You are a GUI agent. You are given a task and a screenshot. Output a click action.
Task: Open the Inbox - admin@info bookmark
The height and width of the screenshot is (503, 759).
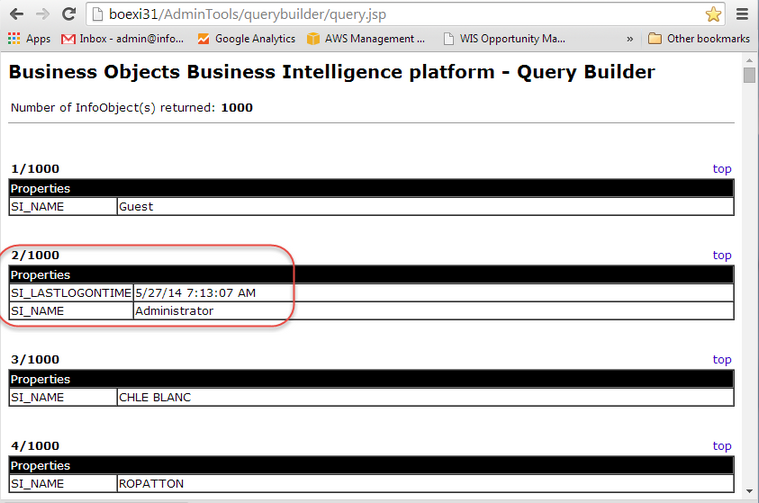pos(122,39)
